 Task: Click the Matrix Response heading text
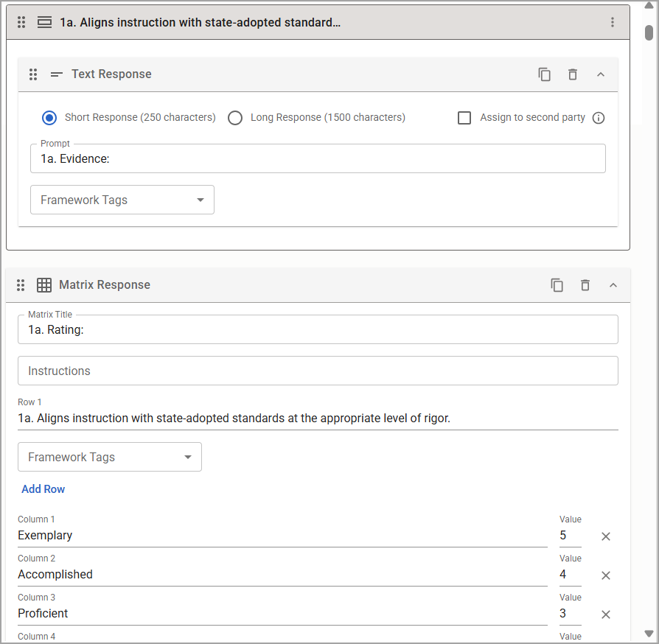[x=105, y=285]
